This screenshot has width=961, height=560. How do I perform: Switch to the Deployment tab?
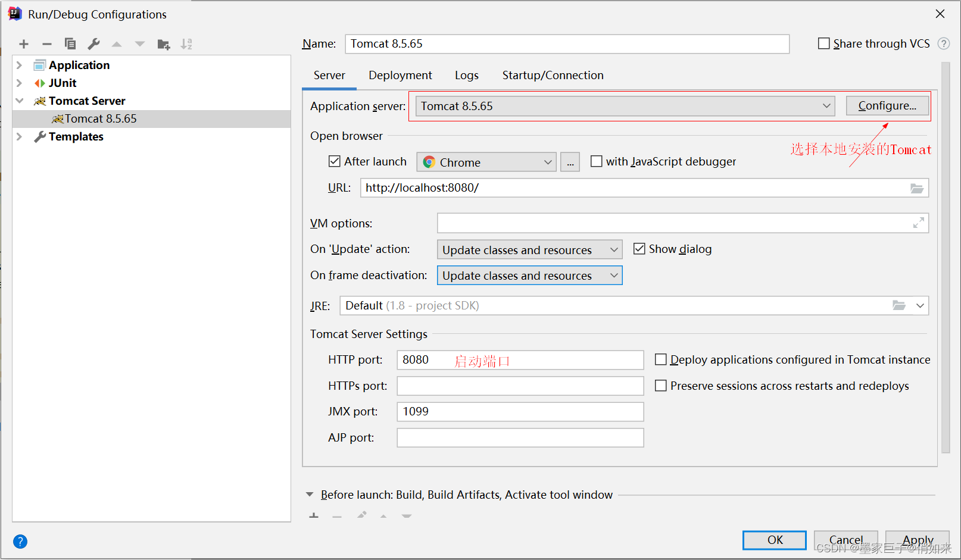click(400, 75)
